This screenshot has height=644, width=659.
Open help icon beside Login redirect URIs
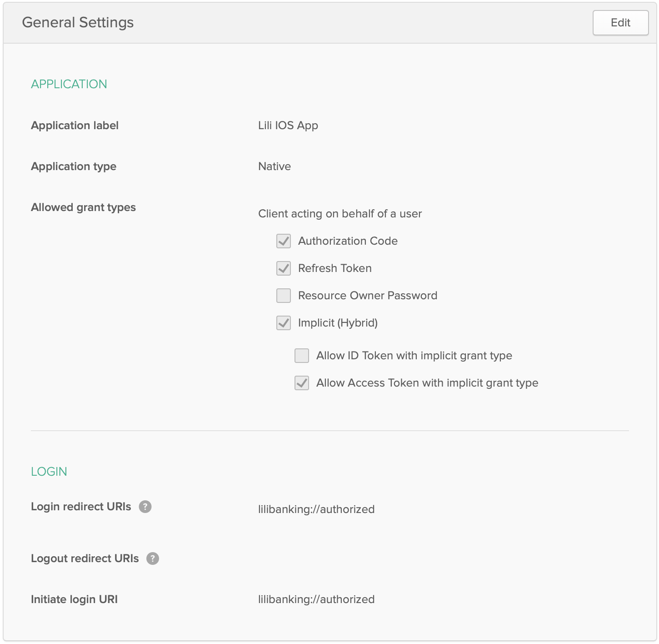tap(145, 507)
